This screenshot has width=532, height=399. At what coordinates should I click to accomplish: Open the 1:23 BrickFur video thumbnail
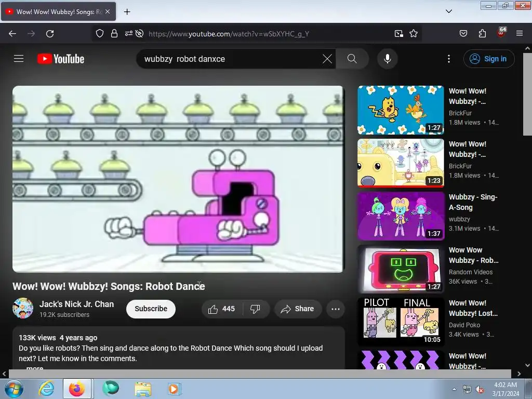[x=401, y=163]
